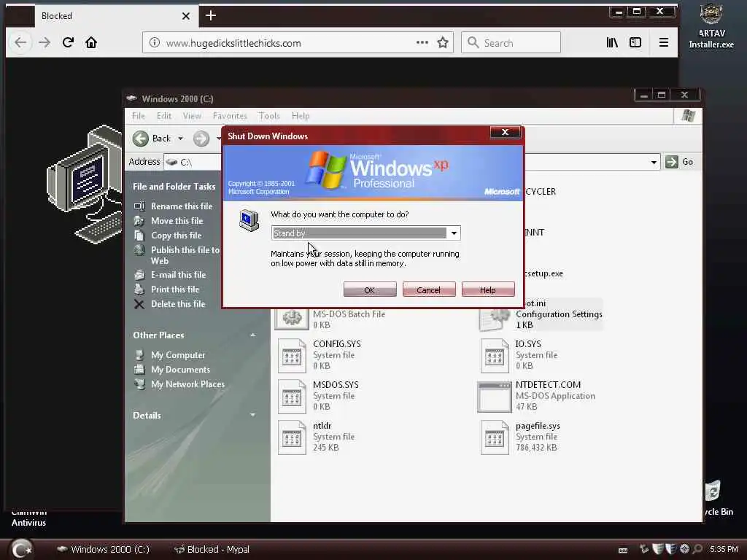Click the taskbar clock showing 5:35 PM
The height and width of the screenshot is (560, 747).
pos(723,549)
